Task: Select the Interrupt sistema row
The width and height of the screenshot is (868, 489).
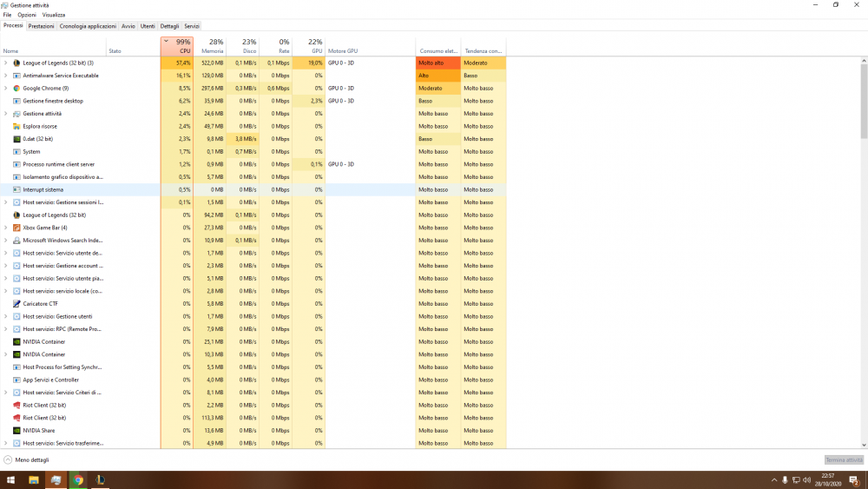Action: click(x=253, y=190)
